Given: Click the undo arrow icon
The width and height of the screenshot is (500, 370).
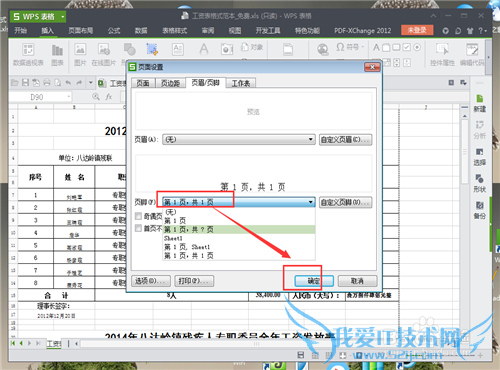Looking at the screenshot, I should click(68, 82).
